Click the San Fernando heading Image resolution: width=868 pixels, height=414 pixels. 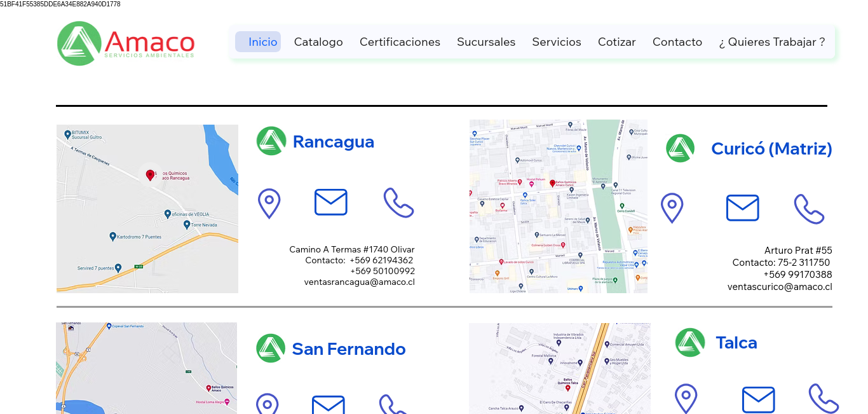pos(349,349)
